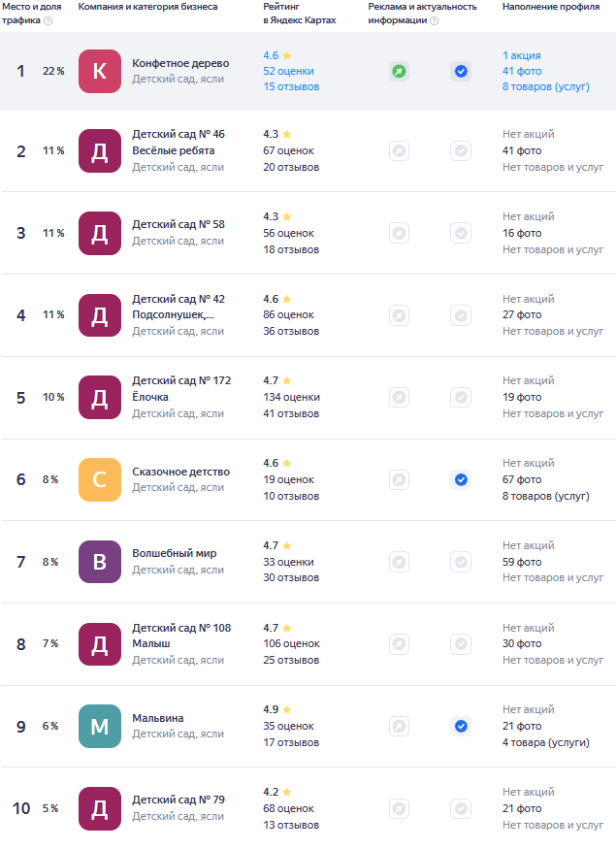Click the green advertising icon for Конфетное дерево
616x849 pixels.
[x=399, y=71]
